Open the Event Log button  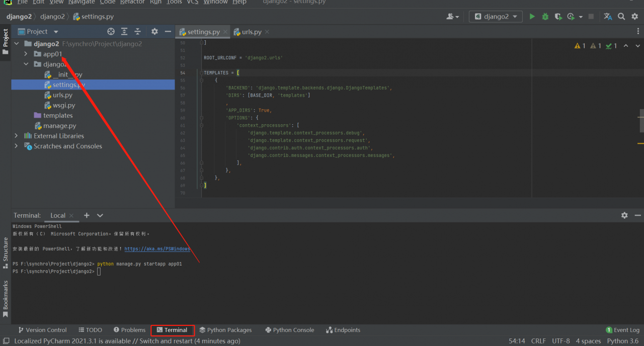tap(622, 330)
